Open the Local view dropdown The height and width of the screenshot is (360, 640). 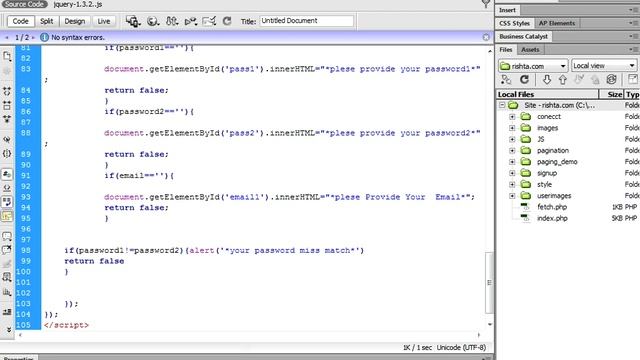tap(604, 66)
